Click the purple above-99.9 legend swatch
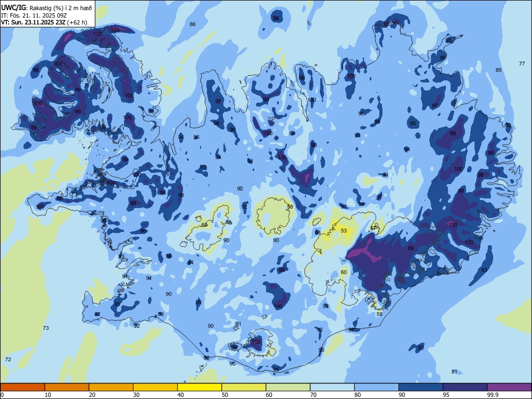The image size is (532, 399). pyautogui.click(x=509, y=387)
